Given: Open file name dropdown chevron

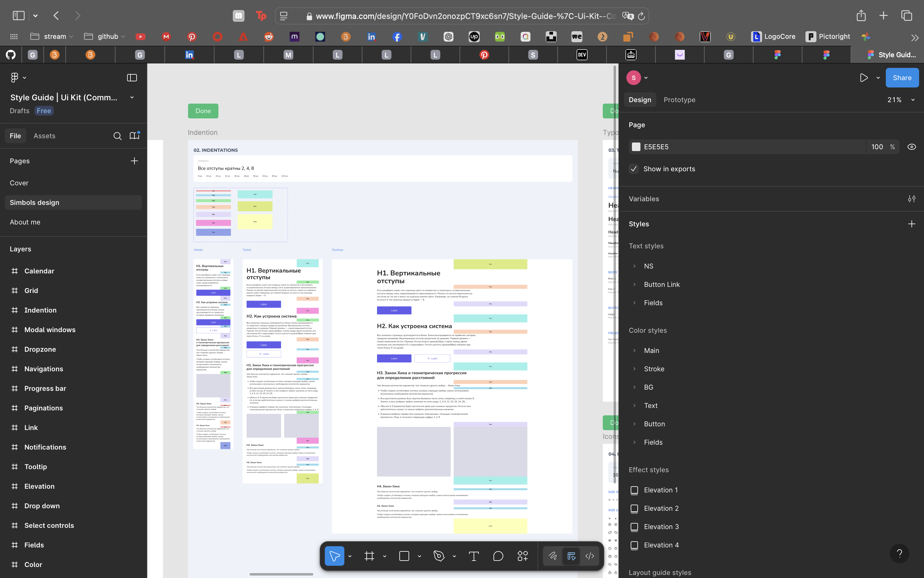Looking at the screenshot, I should pyautogui.click(x=132, y=98).
